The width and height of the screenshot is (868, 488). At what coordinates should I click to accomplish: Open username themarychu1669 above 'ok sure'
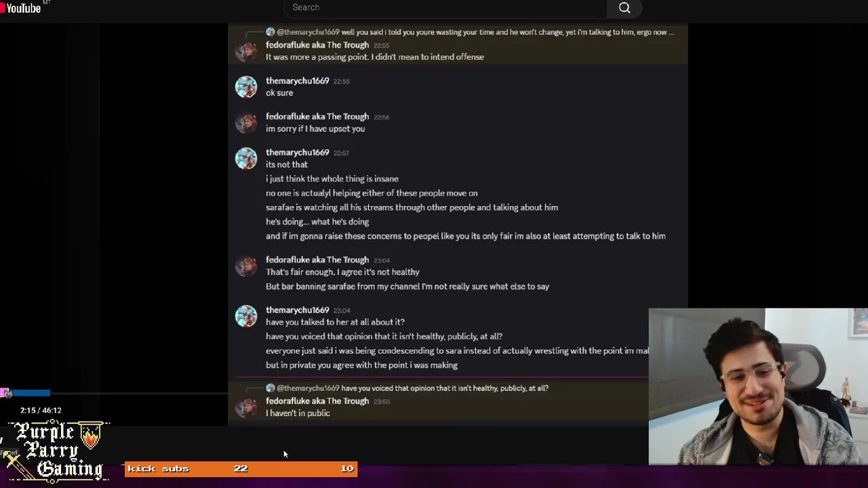[297, 81]
